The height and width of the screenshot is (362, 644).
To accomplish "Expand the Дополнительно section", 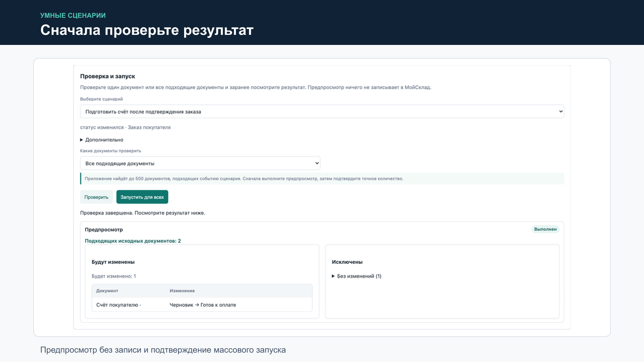I will [x=102, y=140].
